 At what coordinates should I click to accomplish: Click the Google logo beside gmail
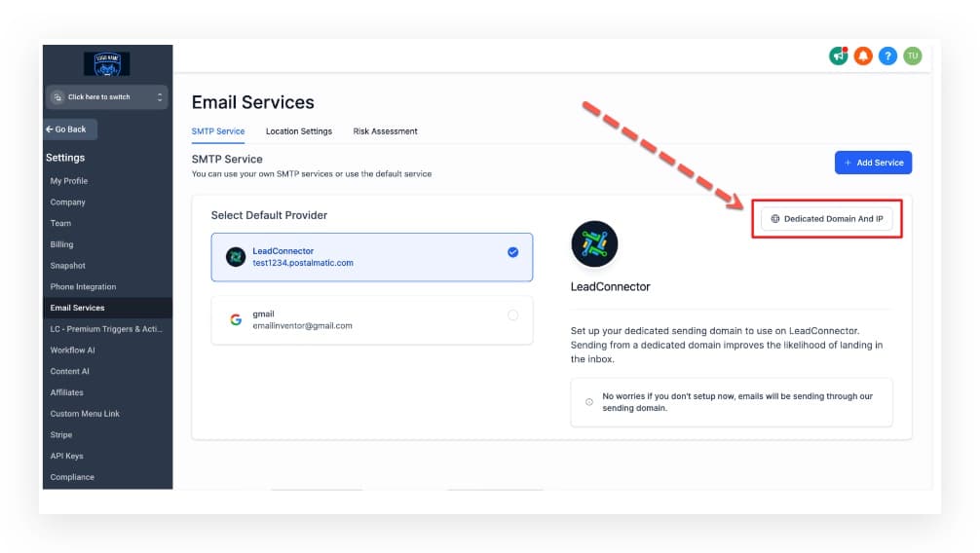tap(236, 319)
